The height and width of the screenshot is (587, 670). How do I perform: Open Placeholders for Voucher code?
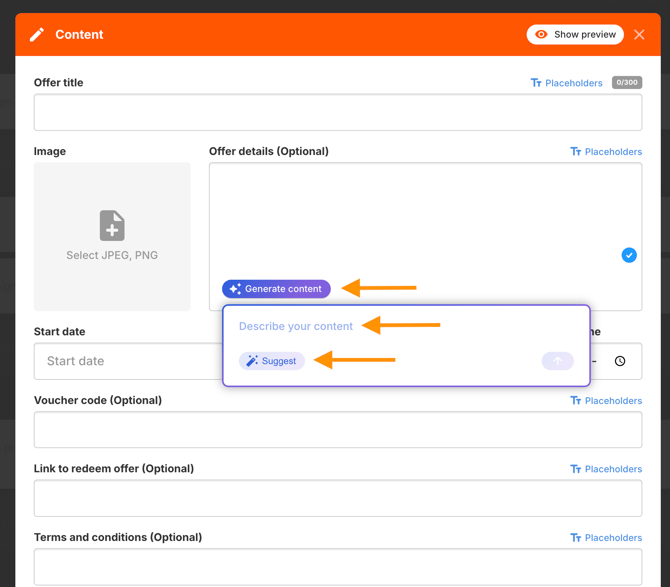pyautogui.click(x=606, y=401)
